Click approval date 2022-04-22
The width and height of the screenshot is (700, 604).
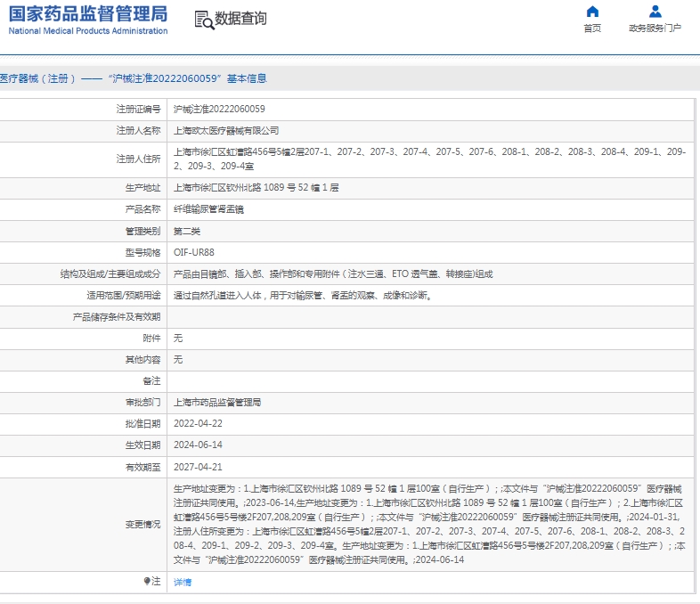198,424
